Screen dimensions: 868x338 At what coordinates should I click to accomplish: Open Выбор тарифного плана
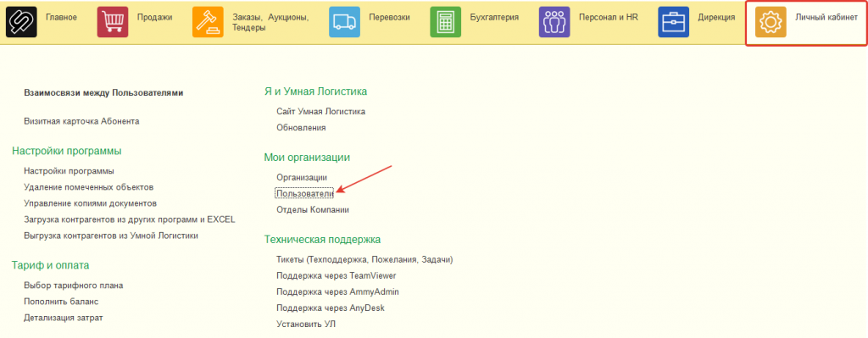(74, 285)
